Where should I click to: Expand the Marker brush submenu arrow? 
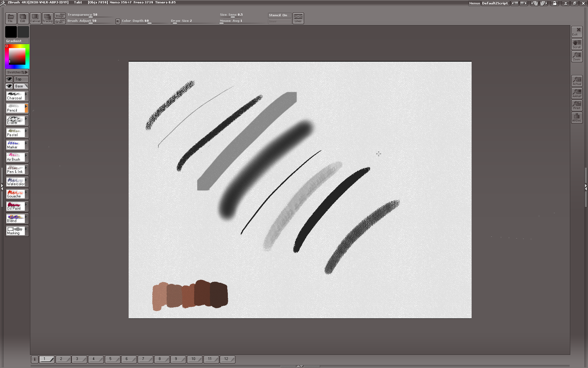26,143
